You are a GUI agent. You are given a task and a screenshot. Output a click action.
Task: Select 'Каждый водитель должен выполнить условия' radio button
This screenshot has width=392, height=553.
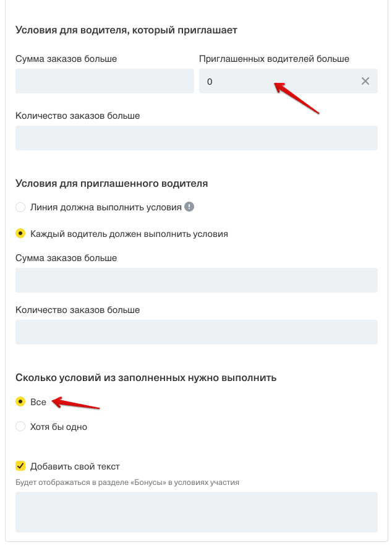pos(20,234)
